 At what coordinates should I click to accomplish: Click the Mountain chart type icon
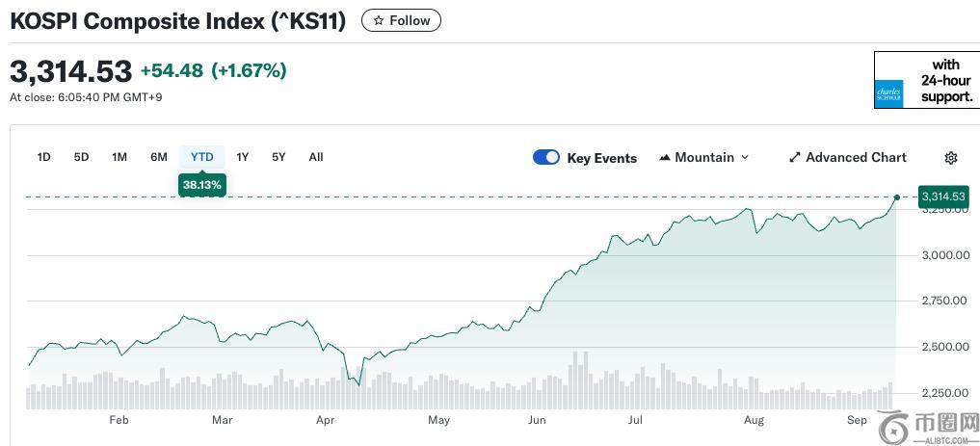point(665,158)
